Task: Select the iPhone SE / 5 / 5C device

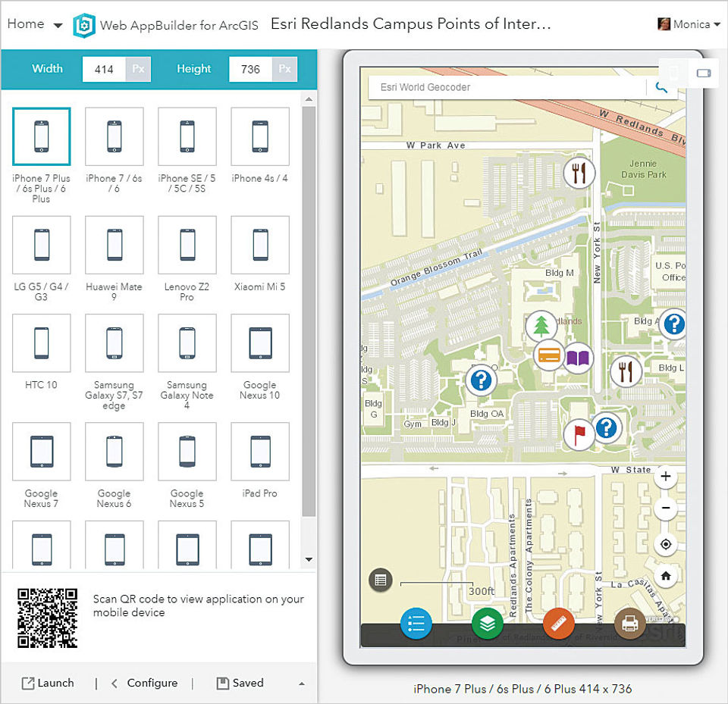Action: tap(187, 136)
